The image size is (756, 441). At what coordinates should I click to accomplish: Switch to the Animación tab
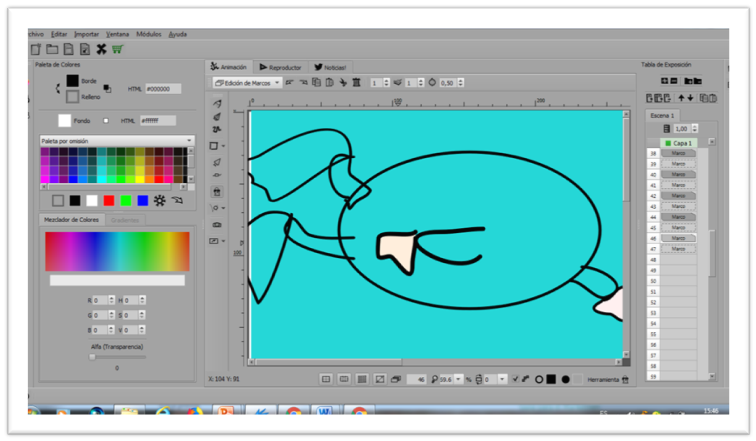tap(229, 67)
